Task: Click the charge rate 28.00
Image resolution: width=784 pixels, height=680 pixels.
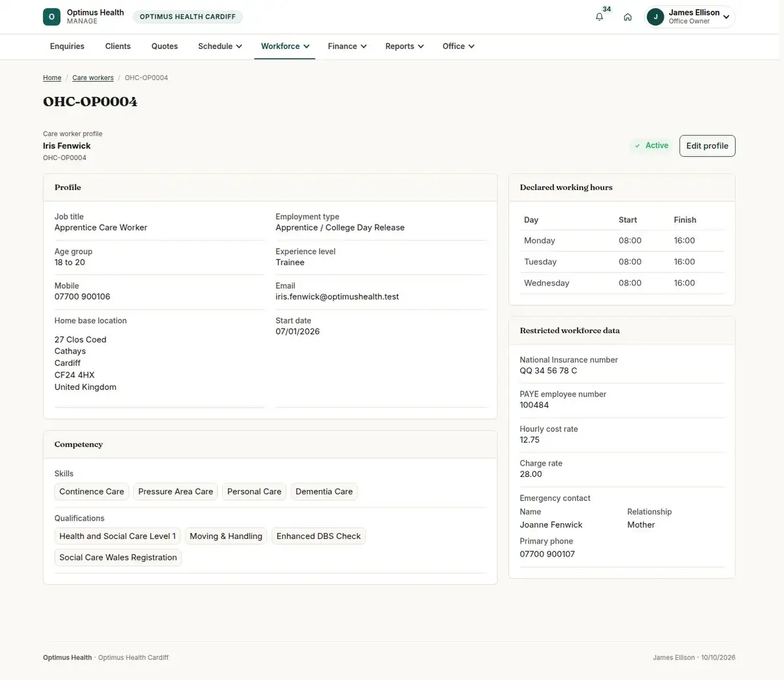Action: [x=531, y=474]
